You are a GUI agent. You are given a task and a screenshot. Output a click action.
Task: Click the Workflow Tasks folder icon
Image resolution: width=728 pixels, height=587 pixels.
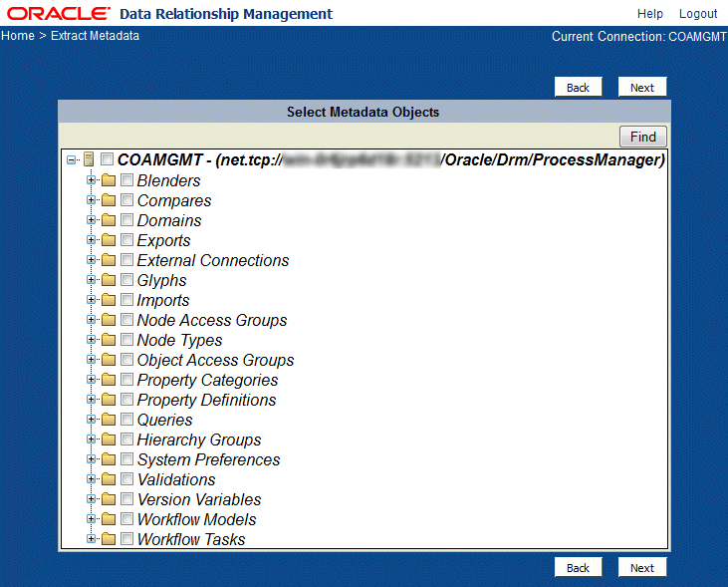(109, 539)
